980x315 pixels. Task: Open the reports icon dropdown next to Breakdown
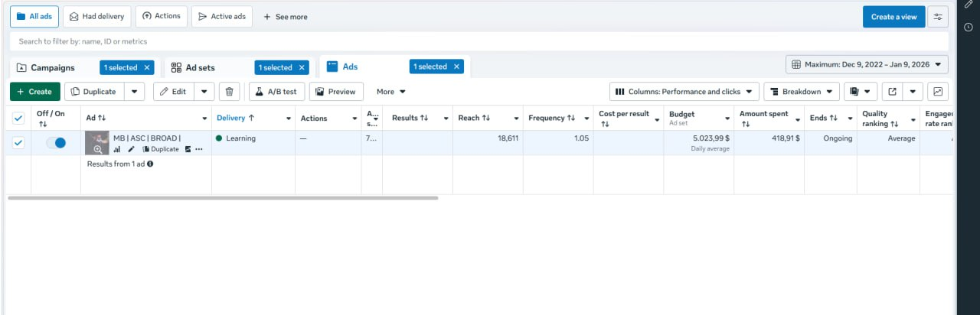[x=861, y=92]
